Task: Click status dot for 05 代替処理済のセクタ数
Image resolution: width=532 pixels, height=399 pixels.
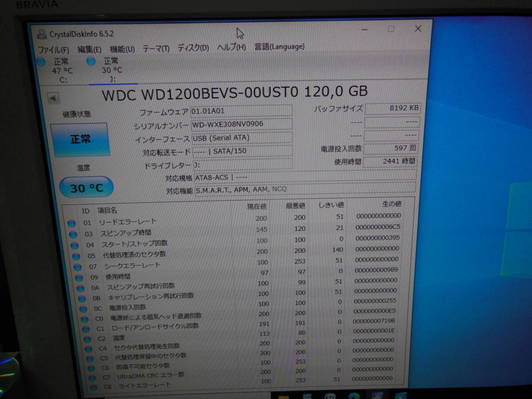Action: pyautogui.click(x=76, y=256)
